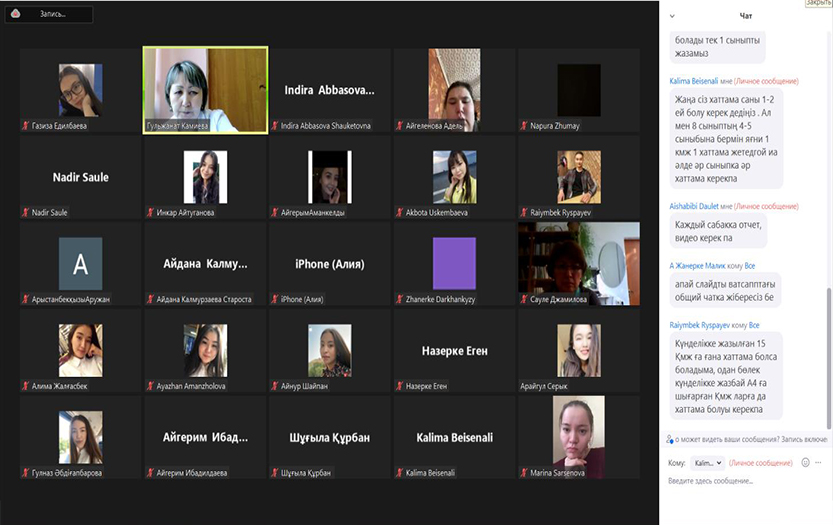This screenshot has height=525, width=833.
Task: Select Сауле Джамилова's video tile
Action: (x=578, y=263)
